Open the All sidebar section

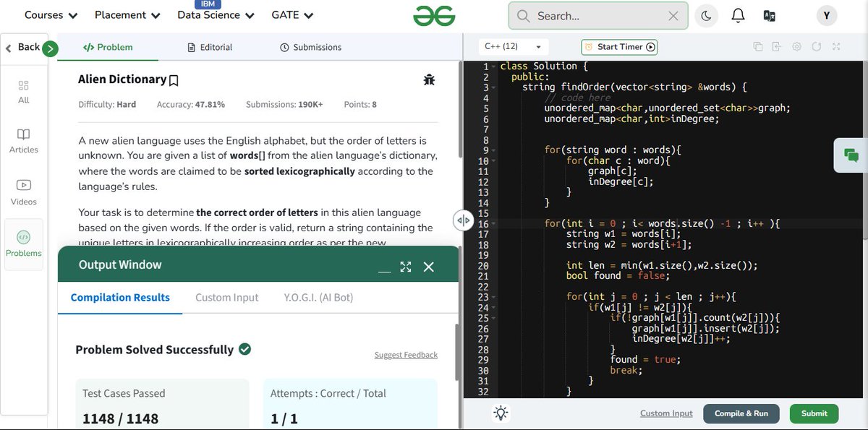[24, 92]
